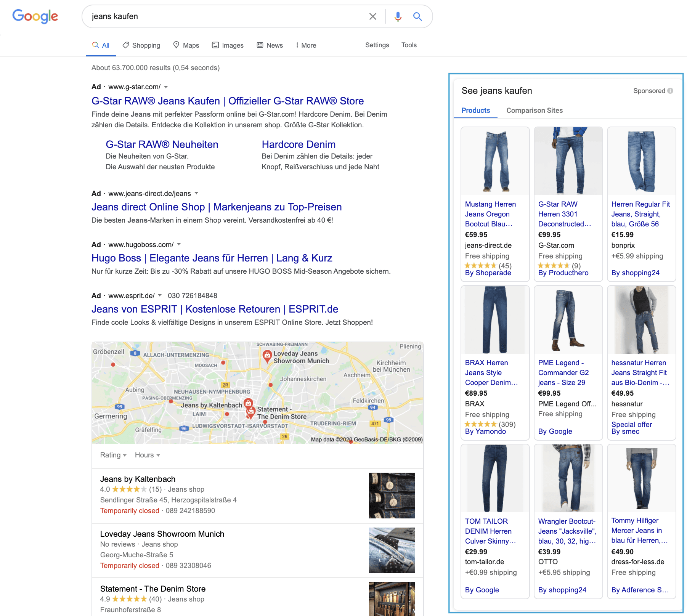Screen dimensions: 687x616
Task: Expand hugoboss.com ad dropdown arrow
Action: click(x=179, y=244)
